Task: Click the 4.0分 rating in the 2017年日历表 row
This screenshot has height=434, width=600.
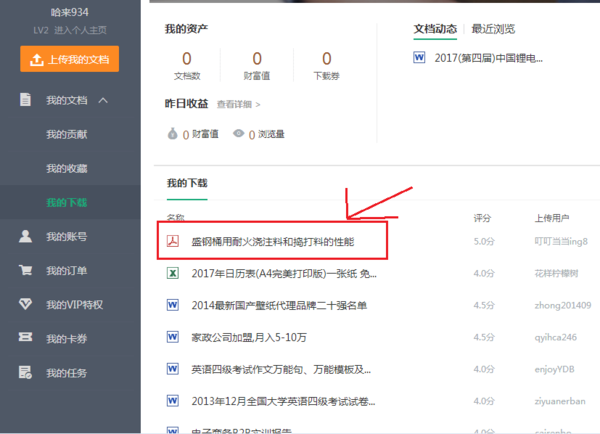Action: tap(484, 273)
